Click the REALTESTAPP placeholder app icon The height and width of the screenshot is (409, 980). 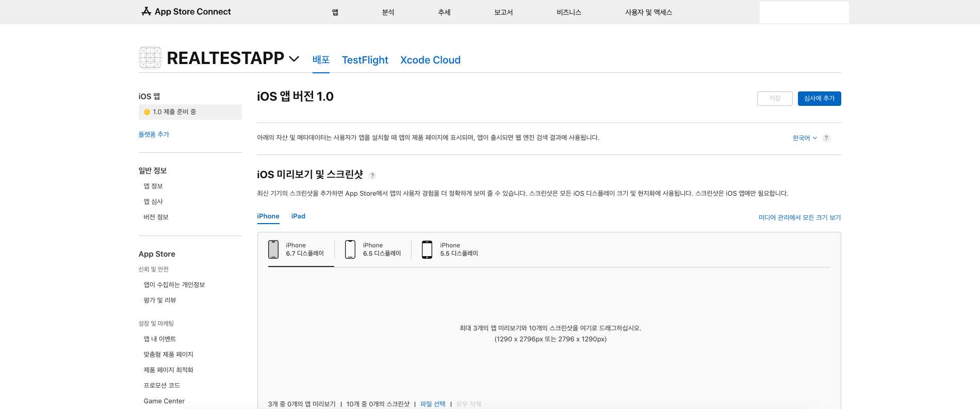pyautogui.click(x=150, y=58)
